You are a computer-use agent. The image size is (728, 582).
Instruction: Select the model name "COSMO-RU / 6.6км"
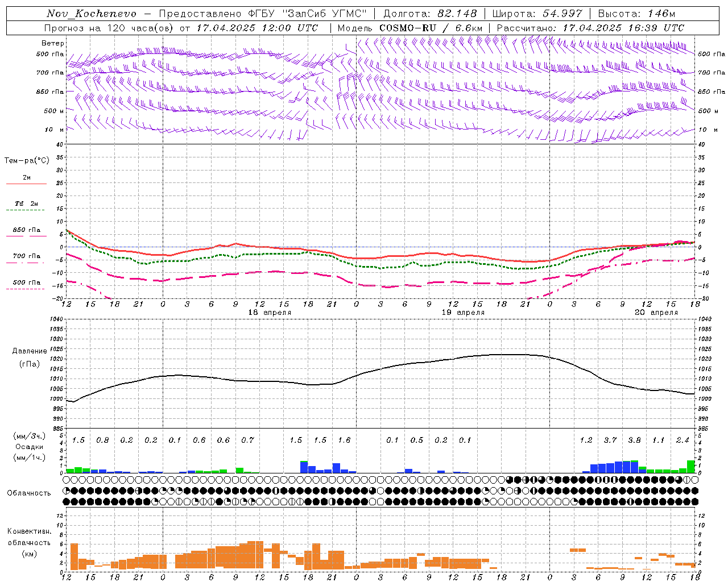[431, 28]
